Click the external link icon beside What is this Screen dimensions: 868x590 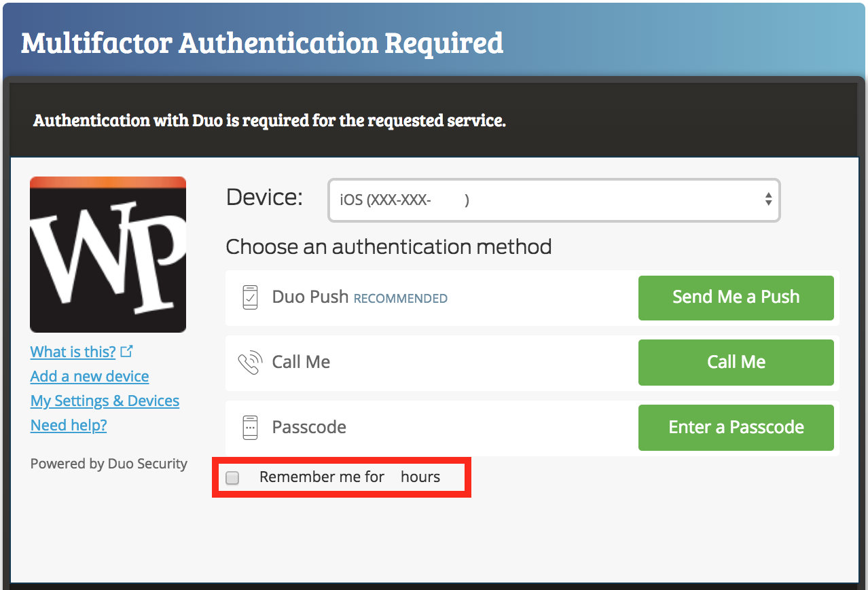126,352
